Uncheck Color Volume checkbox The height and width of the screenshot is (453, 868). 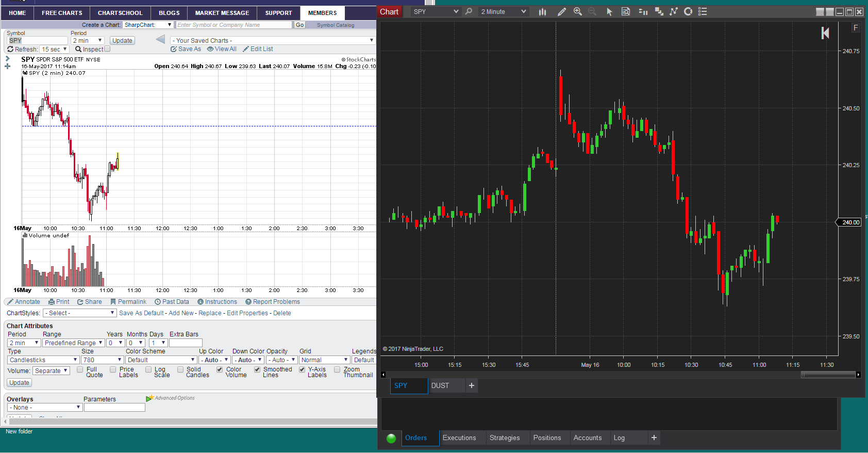pyautogui.click(x=220, y=369)
